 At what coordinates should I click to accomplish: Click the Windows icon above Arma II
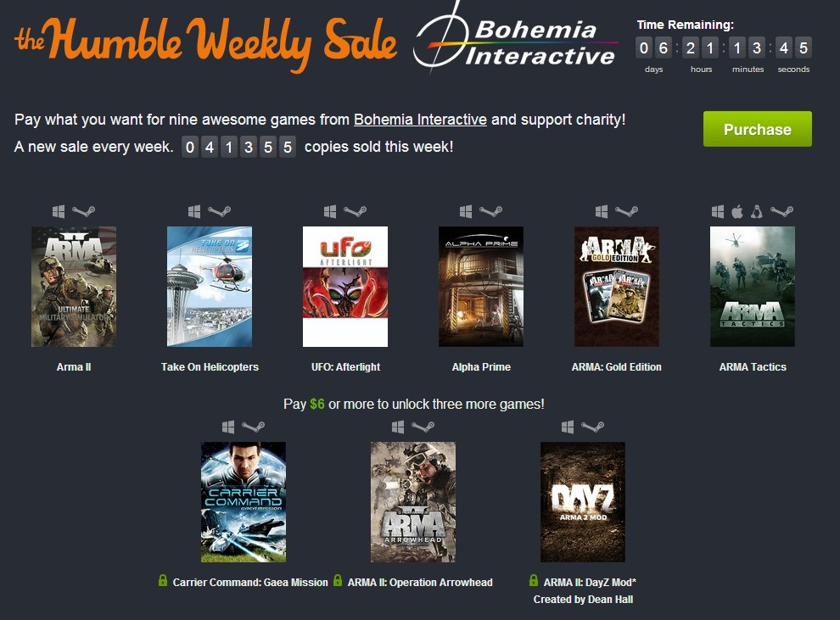click(59, 211)
